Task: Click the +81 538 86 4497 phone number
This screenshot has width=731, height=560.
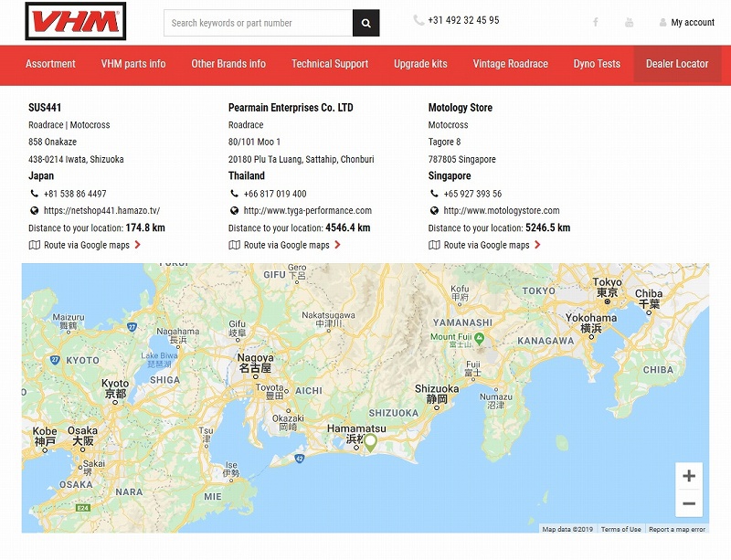Action: 75,194
